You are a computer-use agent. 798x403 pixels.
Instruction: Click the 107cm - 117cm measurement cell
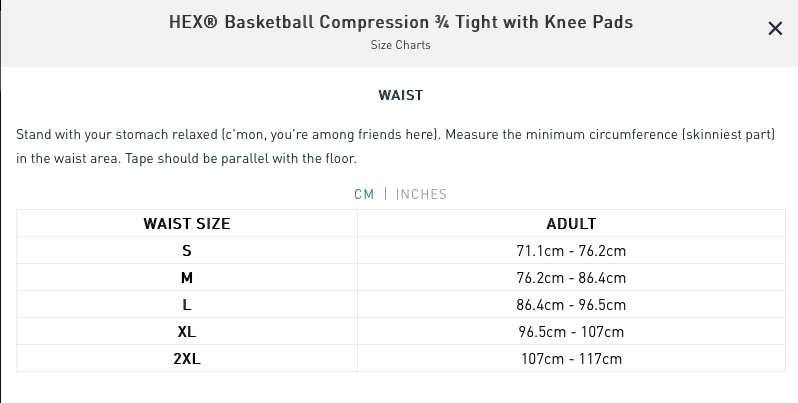pyautogui.click(x=571, y=358)
